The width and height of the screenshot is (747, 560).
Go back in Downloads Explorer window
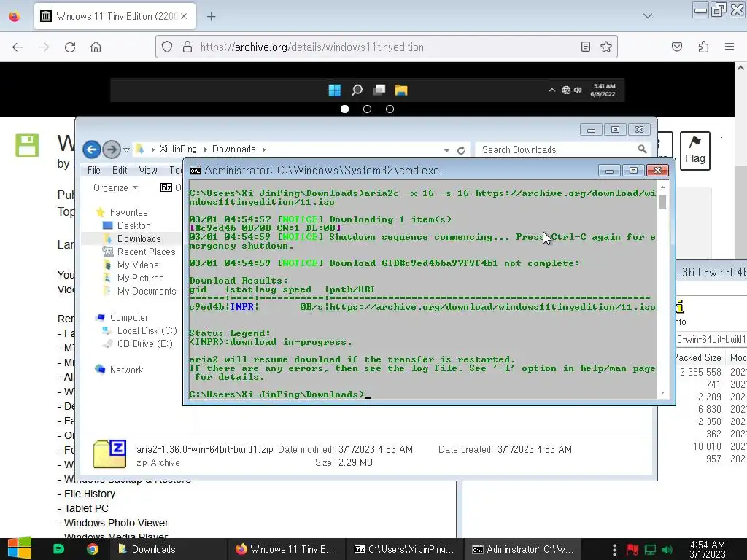[92, 149]
